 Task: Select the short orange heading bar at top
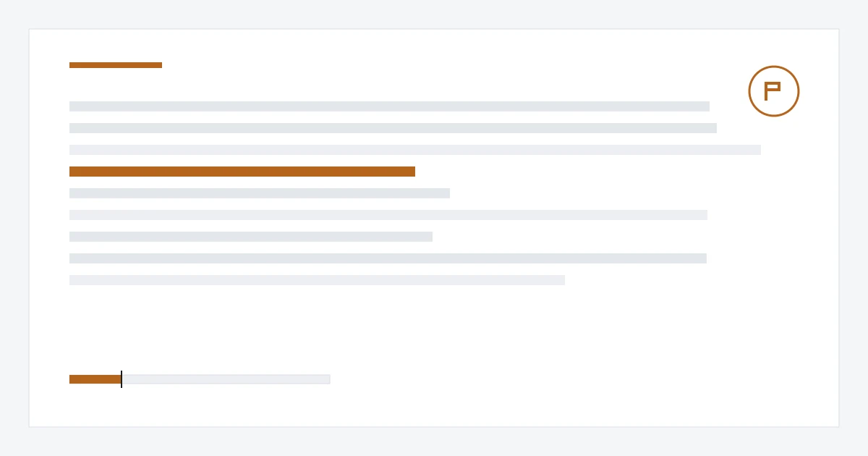[x=116, y=65]
